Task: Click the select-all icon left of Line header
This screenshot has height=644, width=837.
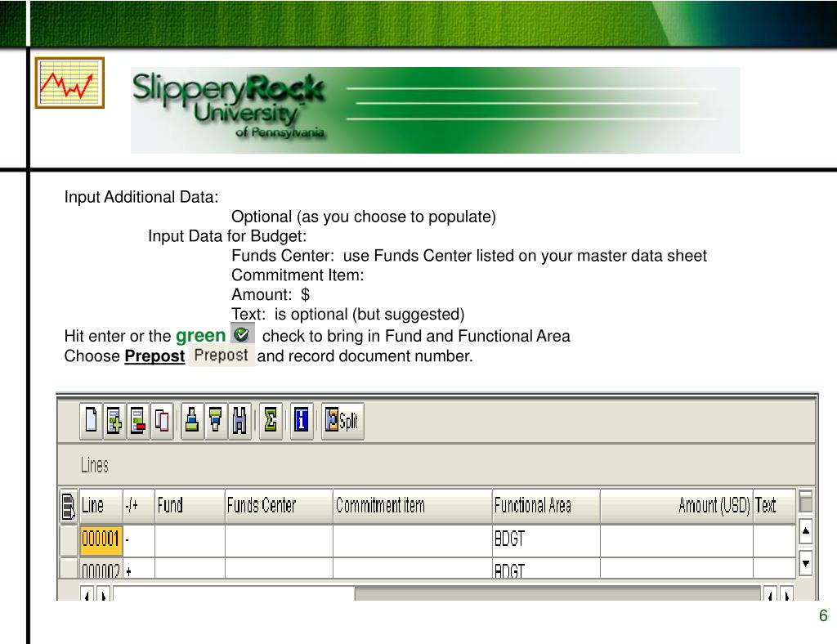Action: [69, 506]
